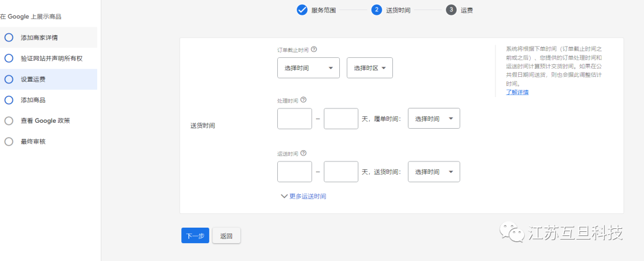This screenshot has width=644, height=261.
Task: Click the step 3 运费 circle icon
Action: 451,10
